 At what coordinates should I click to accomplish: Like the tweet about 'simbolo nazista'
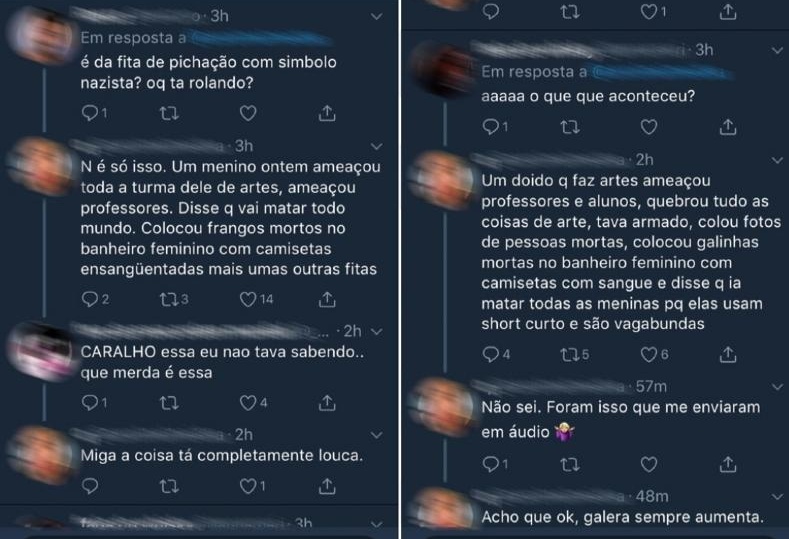[x=248, y=113]
